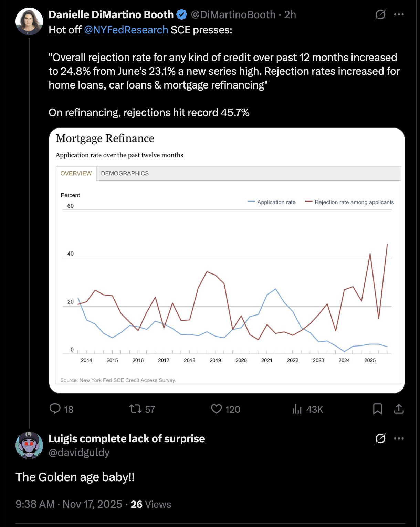Click Grok icon on Danielle's tweet
This screenshot has width=420, height=527.
click(x=380, y=14)
